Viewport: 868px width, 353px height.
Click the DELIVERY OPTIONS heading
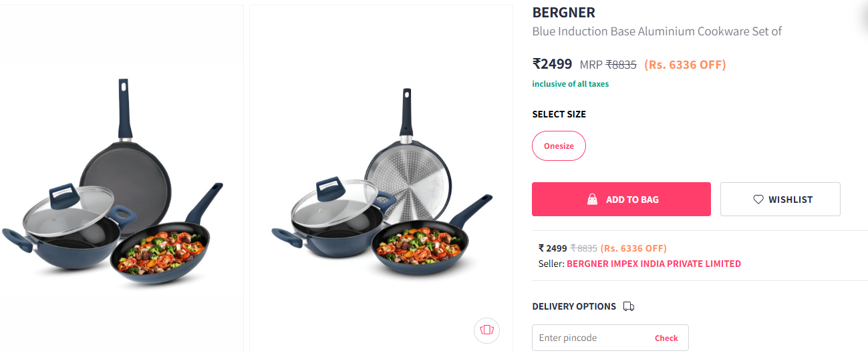point(574,306)
